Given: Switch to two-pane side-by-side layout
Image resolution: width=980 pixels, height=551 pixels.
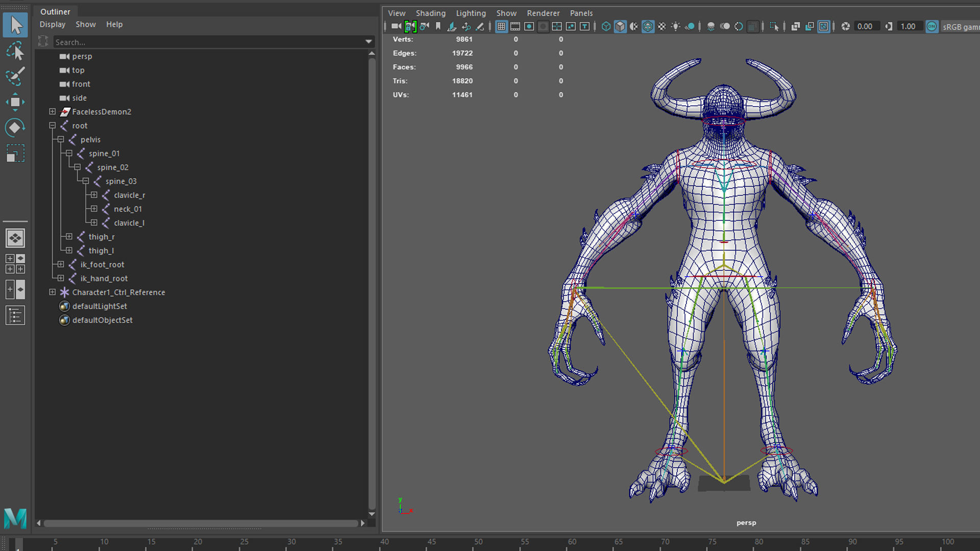Looking at the screenshot, I should (x=15, y=289).
